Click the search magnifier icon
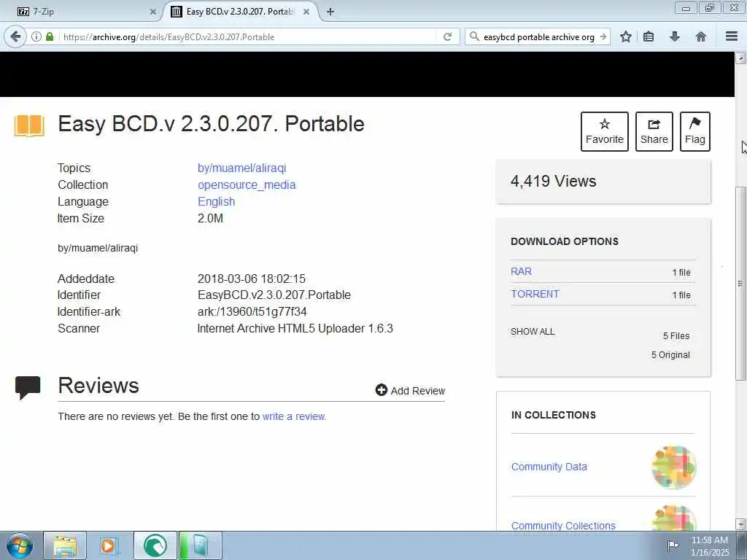The image size is (747, 560). (474, 36)
